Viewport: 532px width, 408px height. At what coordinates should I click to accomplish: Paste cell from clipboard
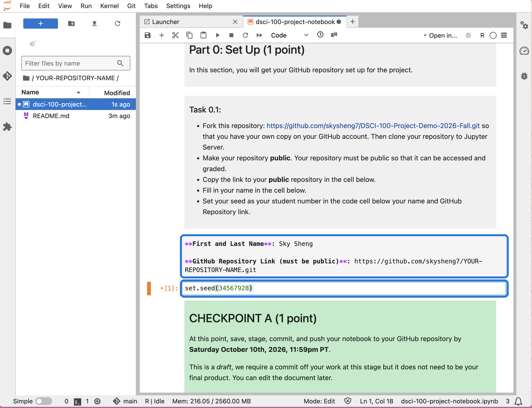tap(203, 35)
